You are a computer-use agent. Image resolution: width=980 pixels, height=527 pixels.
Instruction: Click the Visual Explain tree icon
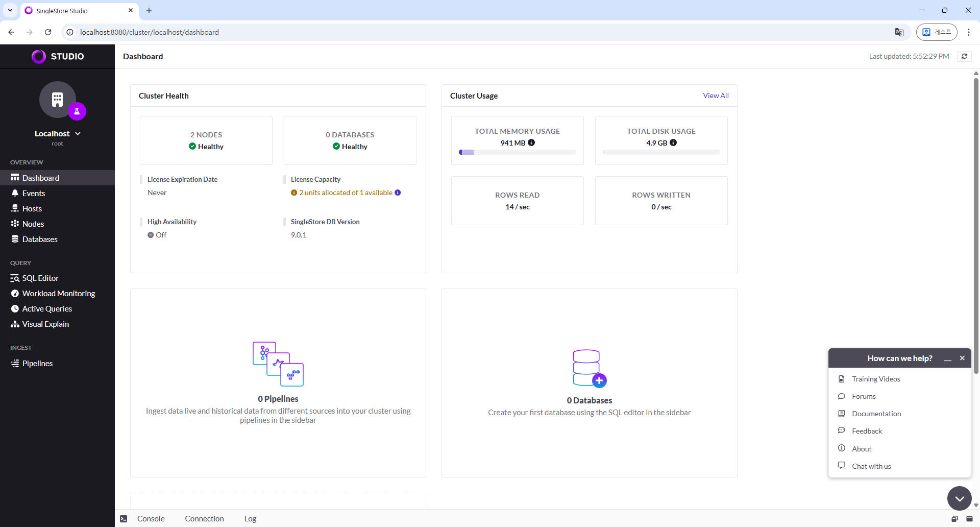[15, 324]
